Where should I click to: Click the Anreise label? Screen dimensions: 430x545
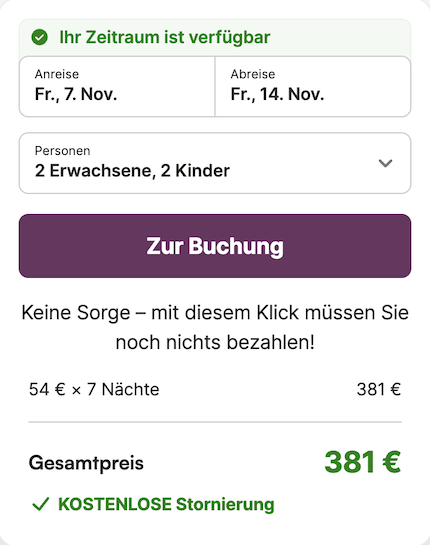tap(57, 74)
